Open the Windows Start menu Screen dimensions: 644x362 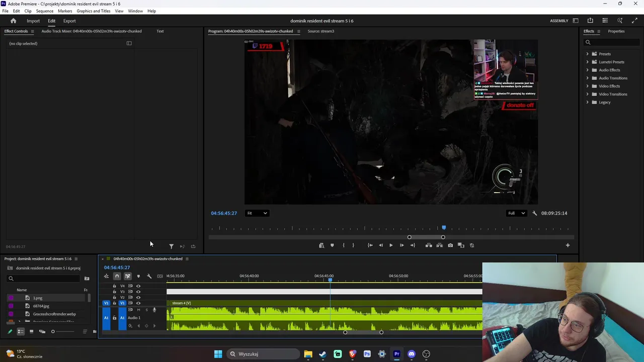[x=218, y=354]
